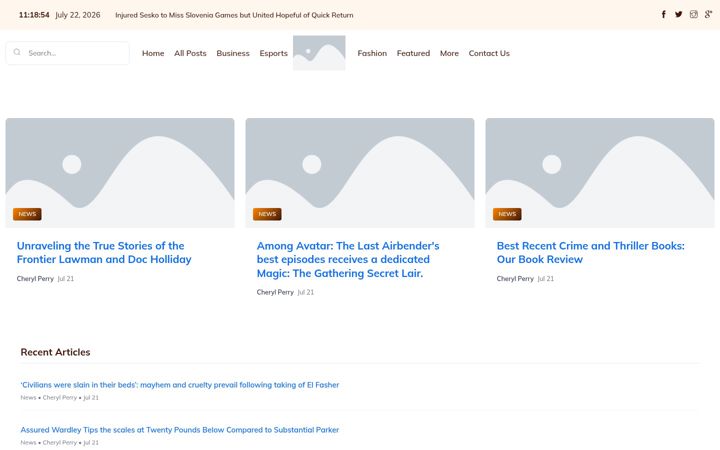Open the Facebook social icon
The image size is (720, 450).
point(664,14)
